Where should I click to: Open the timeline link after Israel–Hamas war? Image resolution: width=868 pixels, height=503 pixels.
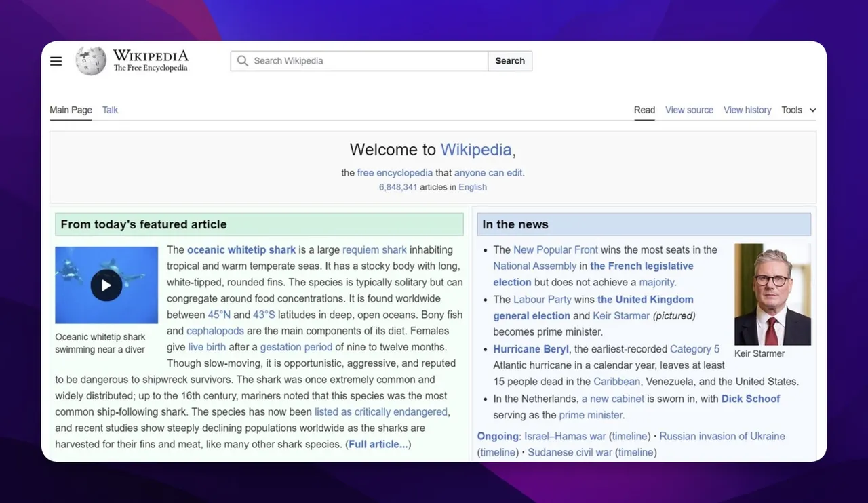pyautogui.click(x=629, y=436)
